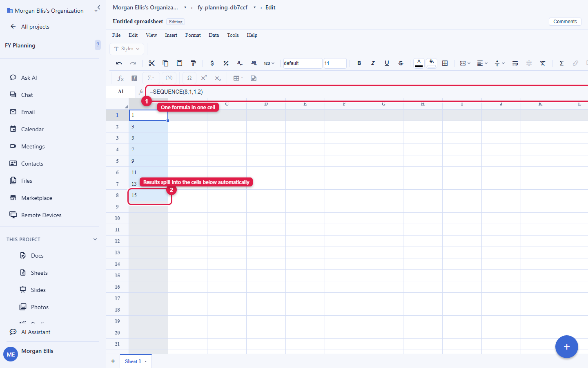
Task: Open Ask AI in sidebar
Action: 29,78
